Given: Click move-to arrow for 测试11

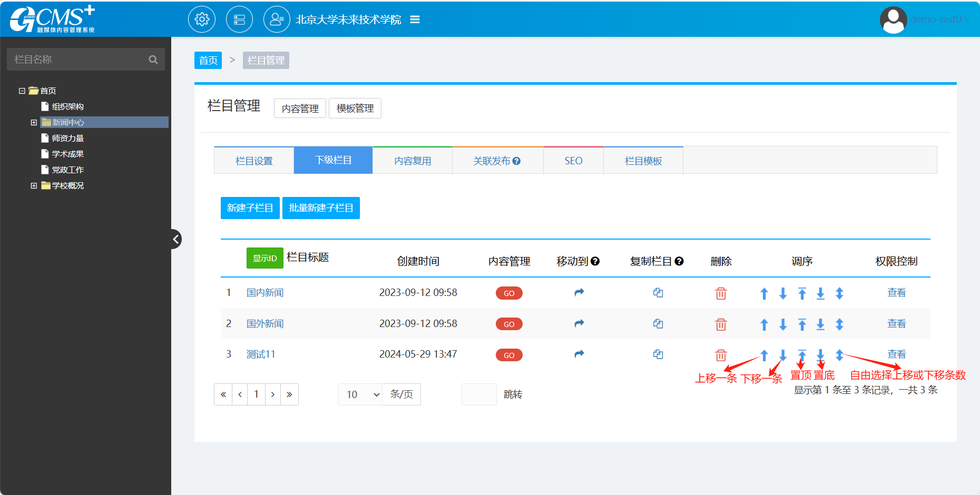Looking at the screenshot, I should 579,354.
